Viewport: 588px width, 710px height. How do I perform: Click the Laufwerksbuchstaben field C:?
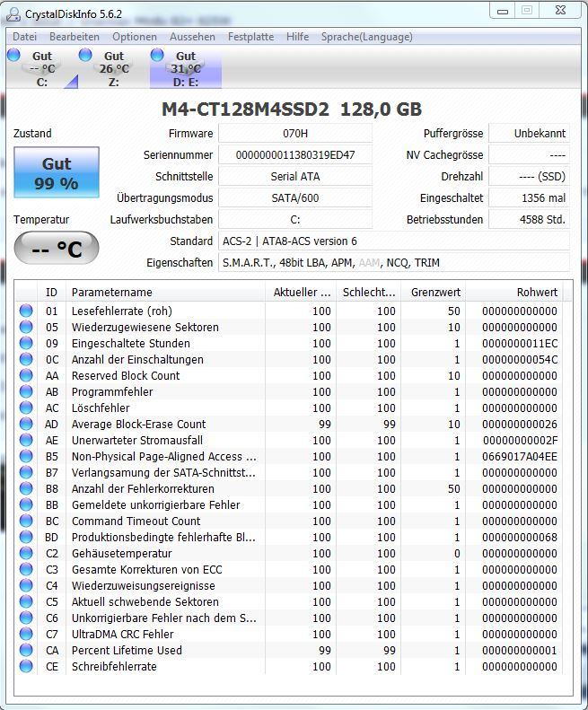295,220
